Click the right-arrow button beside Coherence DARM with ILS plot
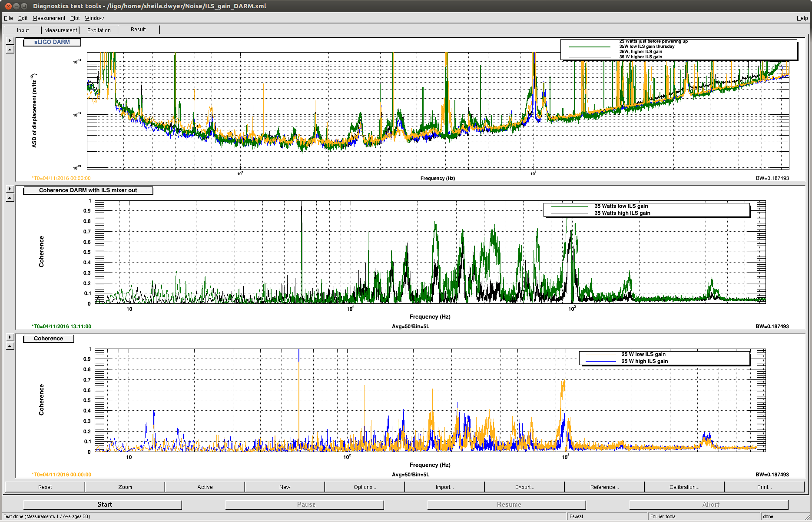The height and width of the screenshot is (522, 812). click(10, 189)
